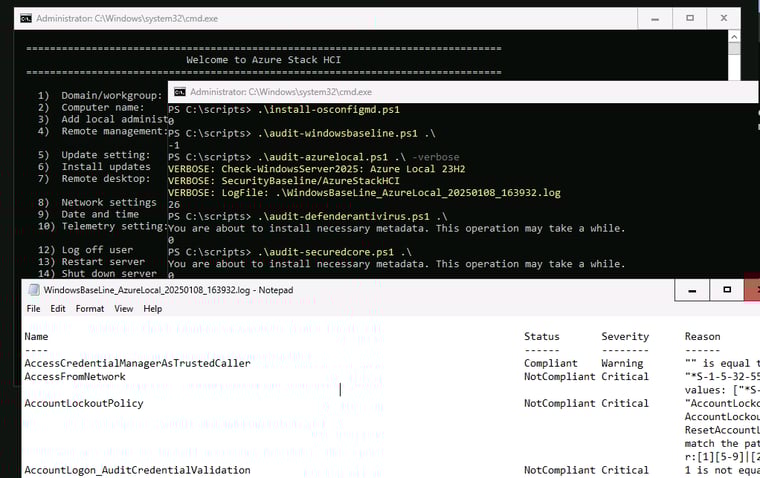Click 'Critical' severity of AccountLockoutPolicy row
The width and height of the screenshot is (760, 478).
click(625, 403)
